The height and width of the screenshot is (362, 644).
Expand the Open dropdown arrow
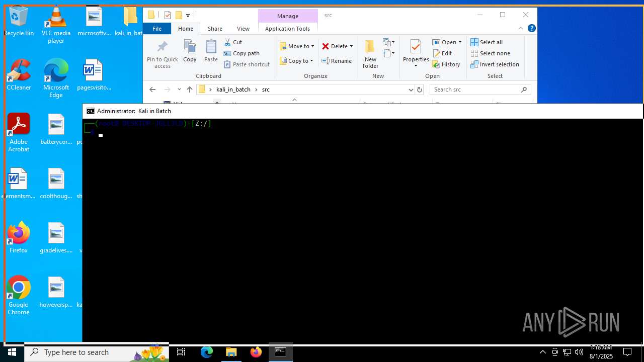pyautogui.click(x=460, y=42)
